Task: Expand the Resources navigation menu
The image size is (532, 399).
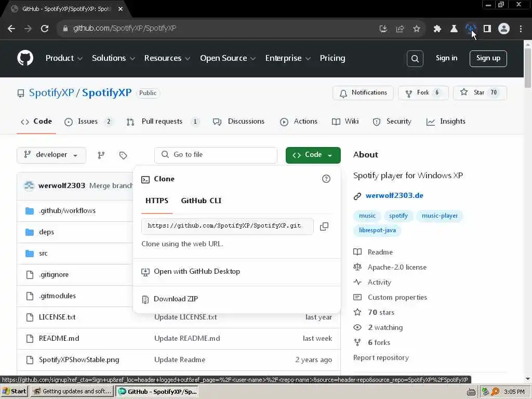Action: tap(167, 58)
